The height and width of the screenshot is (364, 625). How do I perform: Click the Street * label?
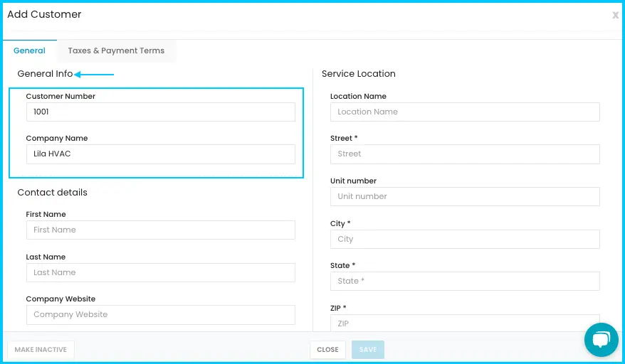click(344, 138)
